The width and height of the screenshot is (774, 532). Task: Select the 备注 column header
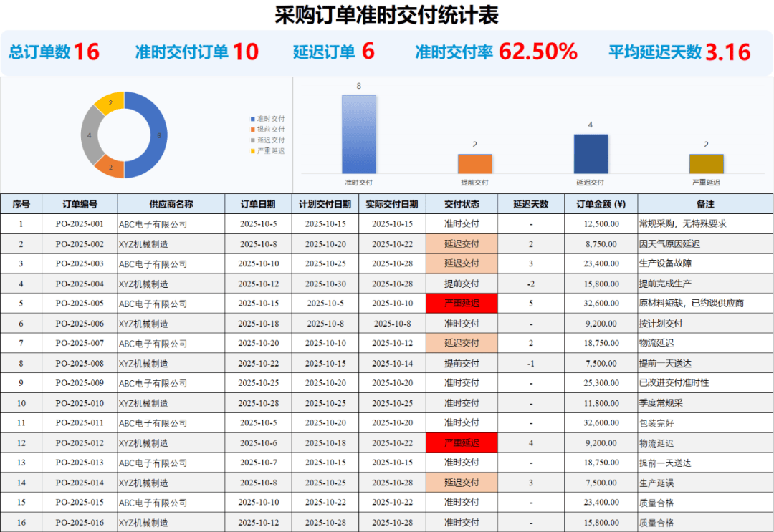point(705,204)
